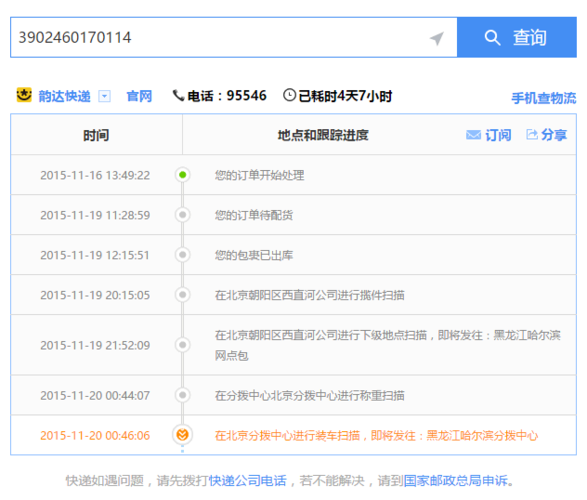587x500 pixels.
Task: Click the 时间 column header
Action: coord(96,135)
